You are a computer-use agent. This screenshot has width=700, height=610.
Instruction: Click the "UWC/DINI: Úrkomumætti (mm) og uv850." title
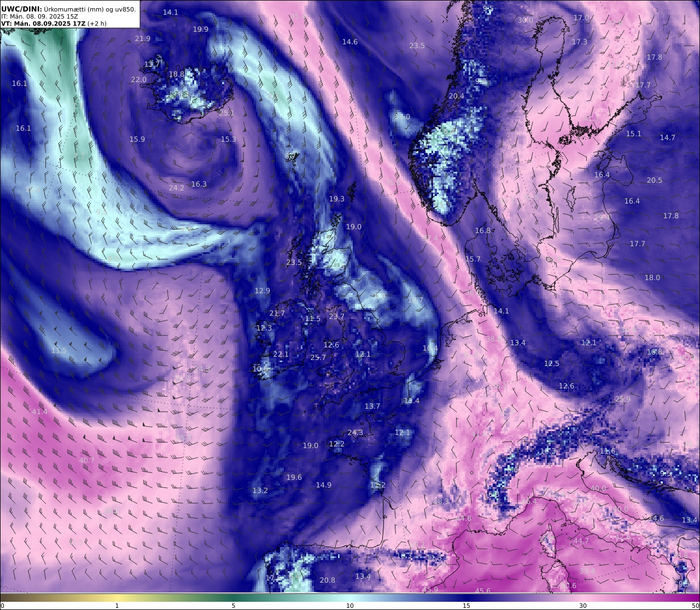(x=68, y=9)
